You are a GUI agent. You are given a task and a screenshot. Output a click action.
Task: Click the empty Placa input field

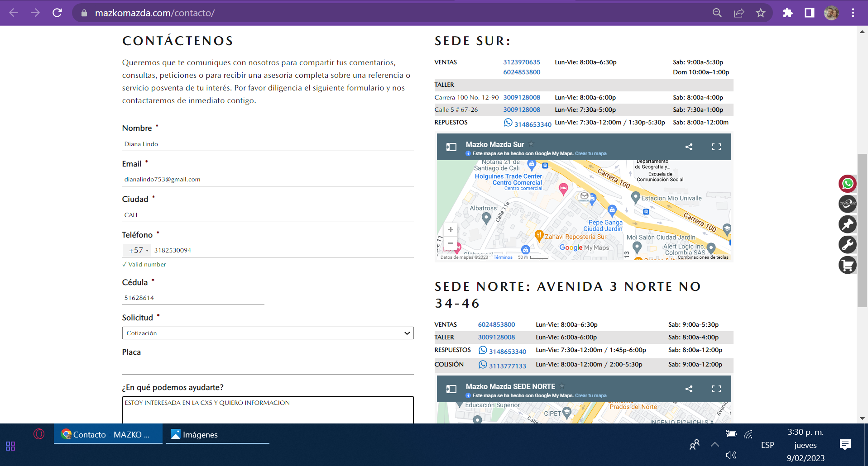[x=268, y=367]
